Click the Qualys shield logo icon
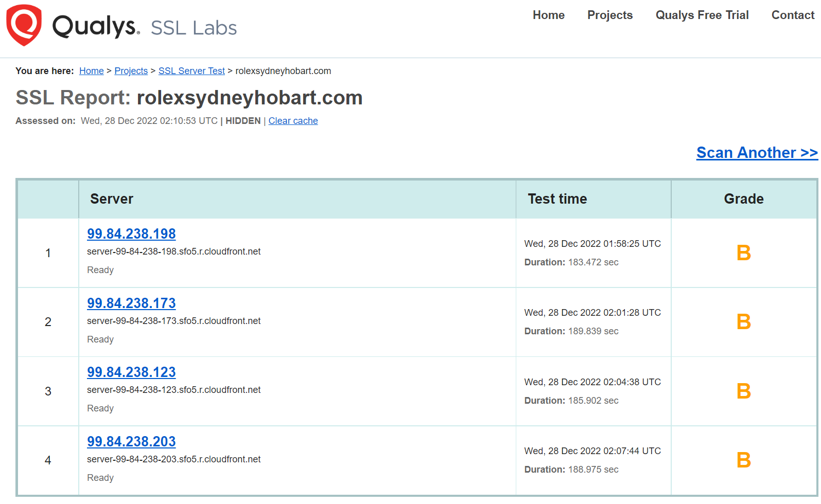Screen dimensions: 821x504 coord(24,25)
